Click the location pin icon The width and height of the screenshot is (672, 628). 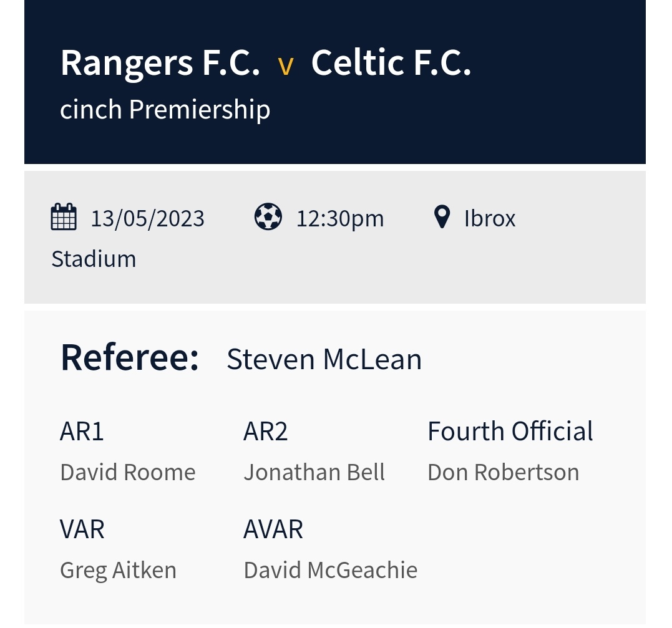point(442,218)
